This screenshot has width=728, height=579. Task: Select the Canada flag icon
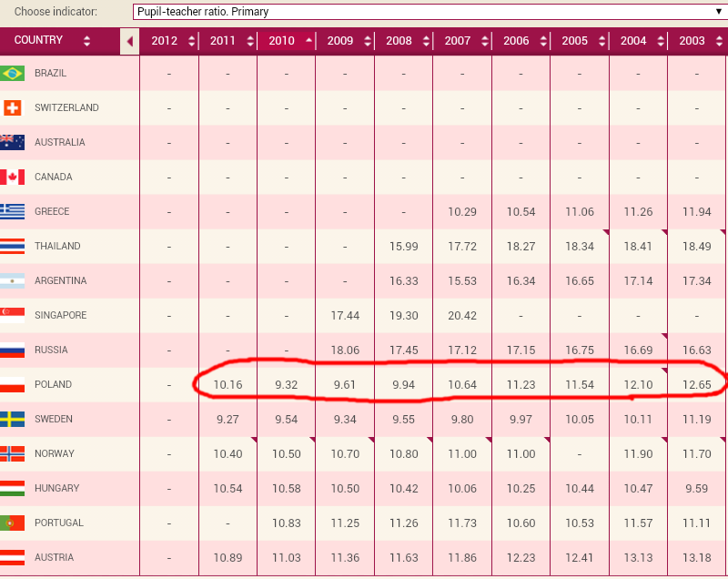coord(13,177)
